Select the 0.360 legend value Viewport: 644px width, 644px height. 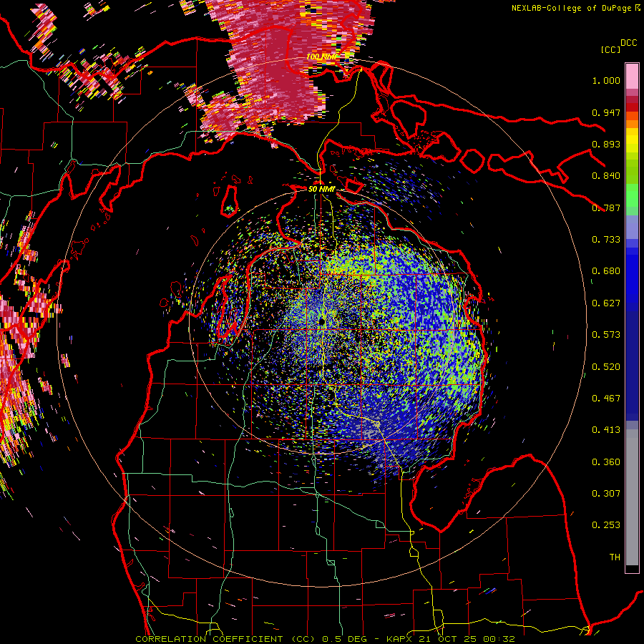[606, 462]
